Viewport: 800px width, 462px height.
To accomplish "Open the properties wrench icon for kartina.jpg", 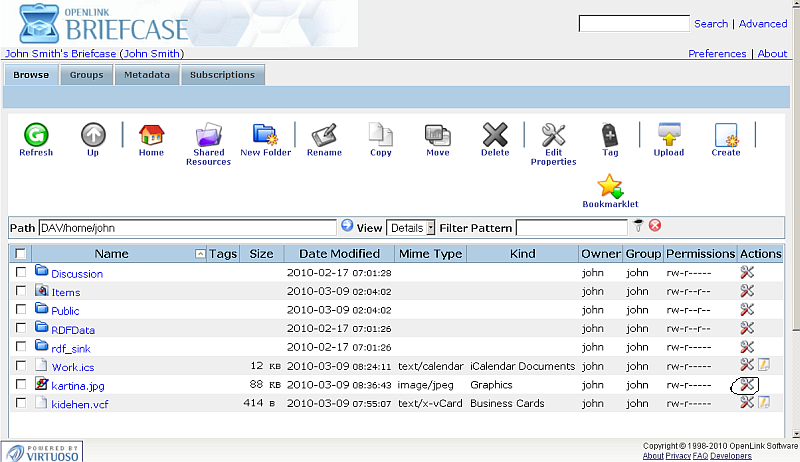I will tap(746, 385).
